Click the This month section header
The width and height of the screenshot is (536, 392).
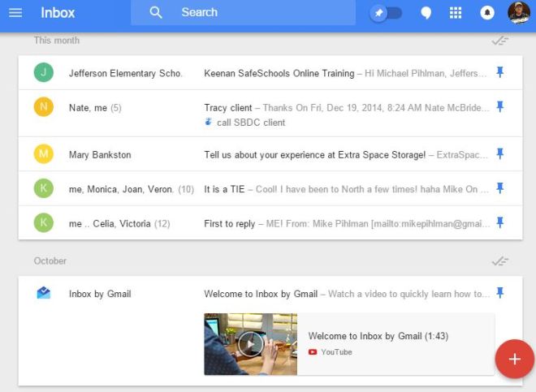(57, 41)
